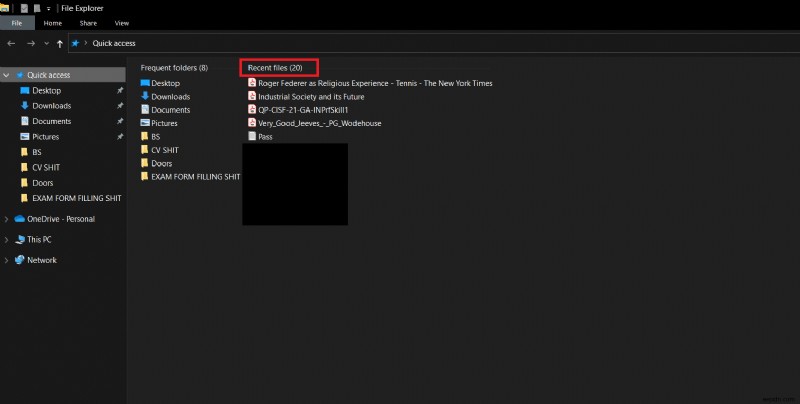The height and width of the screenshot is (404, 800).
Task: Select OneDrive - Personal in navigation pane
Action: 61,219
